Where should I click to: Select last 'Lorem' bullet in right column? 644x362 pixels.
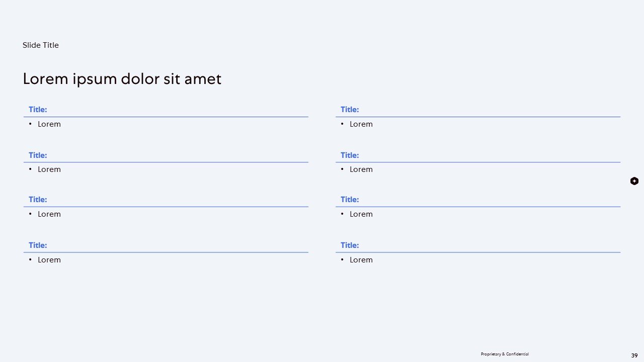361,260
